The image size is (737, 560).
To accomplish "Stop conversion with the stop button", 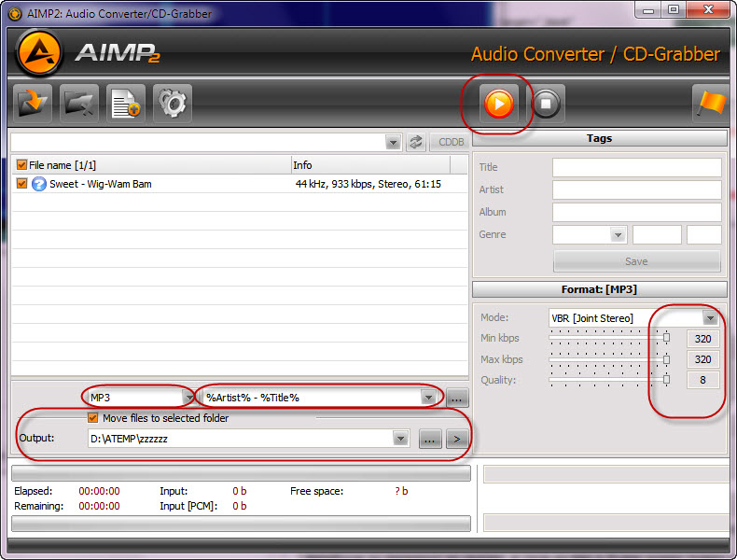I will coord(546,104).
